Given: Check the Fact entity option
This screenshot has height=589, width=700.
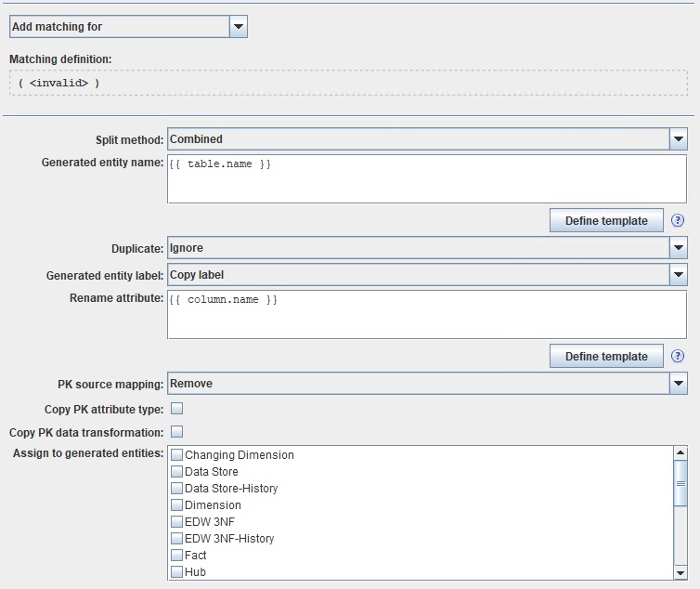Looking at the screenshot, I should (177, 556).
